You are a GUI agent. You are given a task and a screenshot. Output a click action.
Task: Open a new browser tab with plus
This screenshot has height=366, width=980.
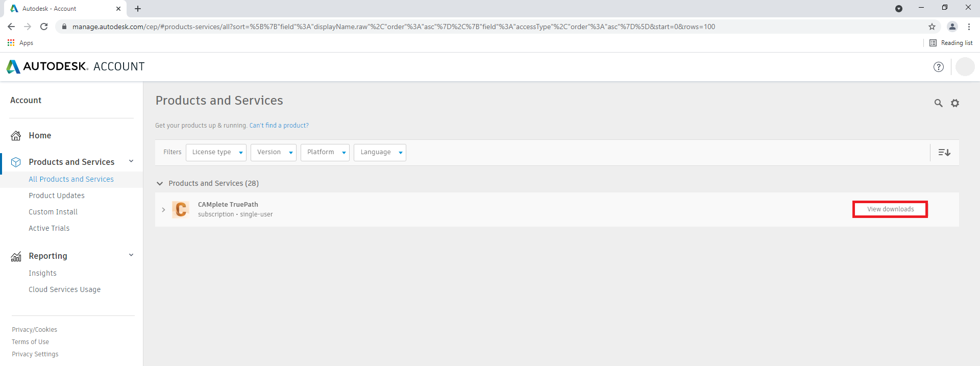click(x=138, y=9)
